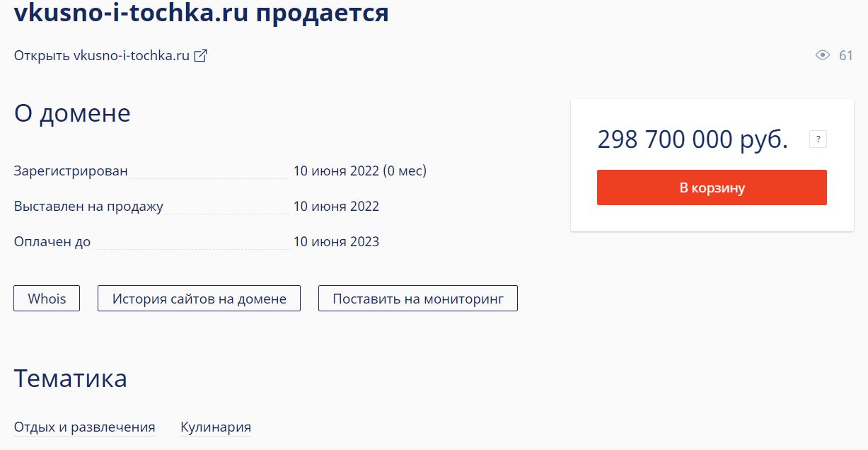Image resolution: width=868 pixels, height=450 pixels.
Task: Add domain to cart with В корзину
Action: tap(712, 187)
